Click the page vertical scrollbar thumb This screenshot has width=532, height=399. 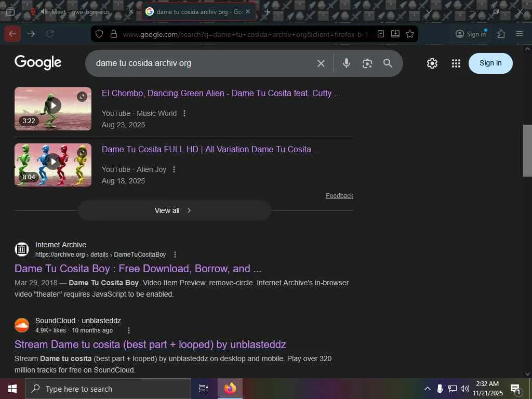[x=527, y=151]
